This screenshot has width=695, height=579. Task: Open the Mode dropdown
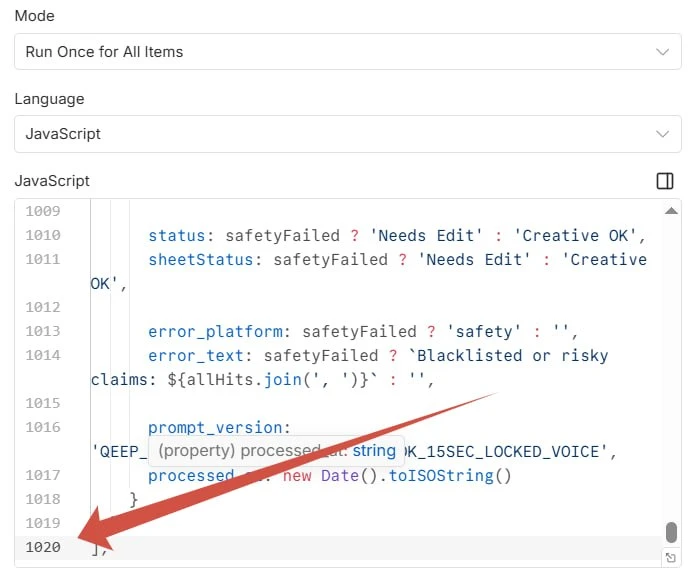348,51
